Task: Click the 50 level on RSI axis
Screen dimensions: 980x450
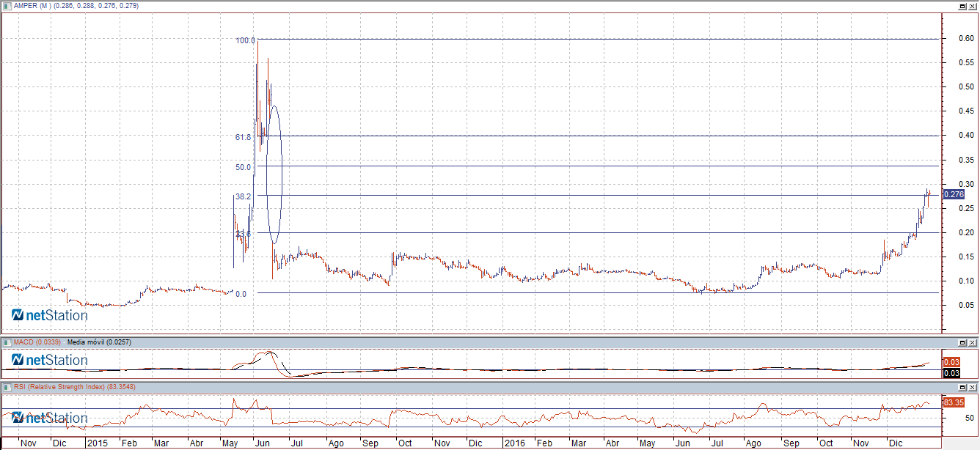Action: click(x=970, y=418)
